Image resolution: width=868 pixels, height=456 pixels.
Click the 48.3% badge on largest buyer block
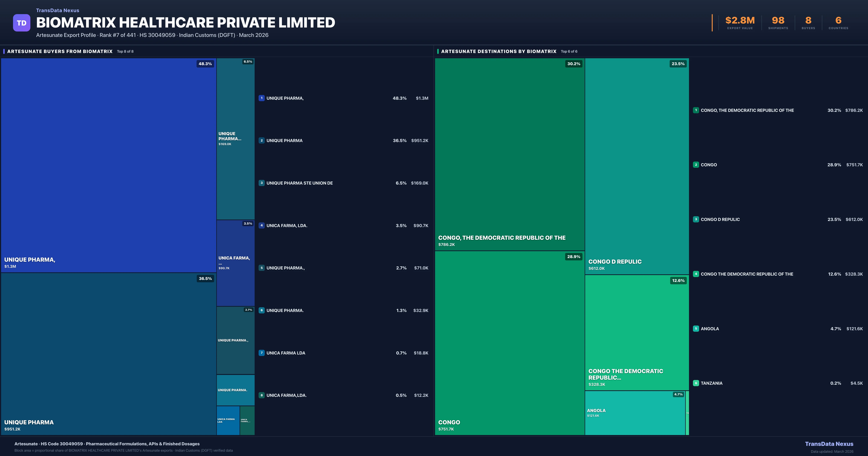205,64
